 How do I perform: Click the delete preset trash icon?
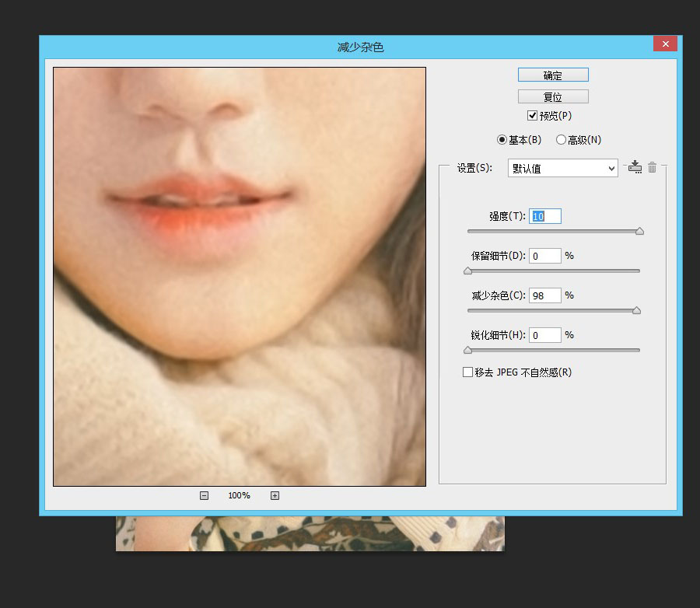(x=653, y=167)
